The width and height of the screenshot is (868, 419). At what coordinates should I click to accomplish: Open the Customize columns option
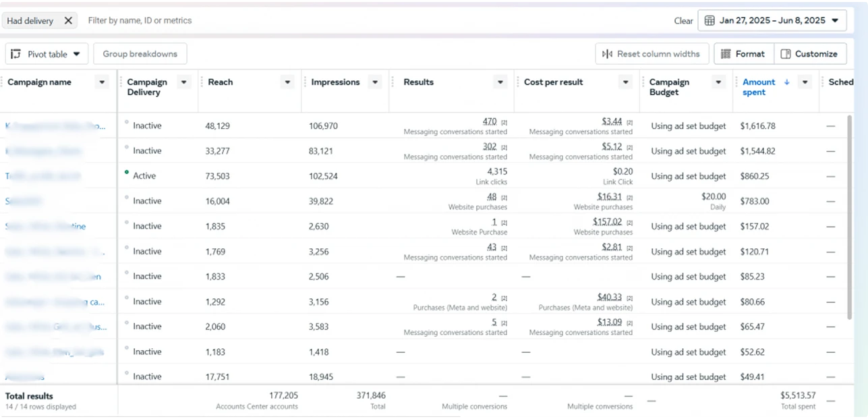tap(810, 54)
